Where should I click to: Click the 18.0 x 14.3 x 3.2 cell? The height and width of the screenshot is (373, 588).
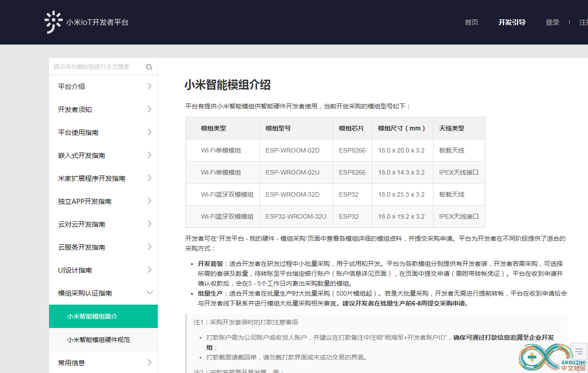(401, 172)
